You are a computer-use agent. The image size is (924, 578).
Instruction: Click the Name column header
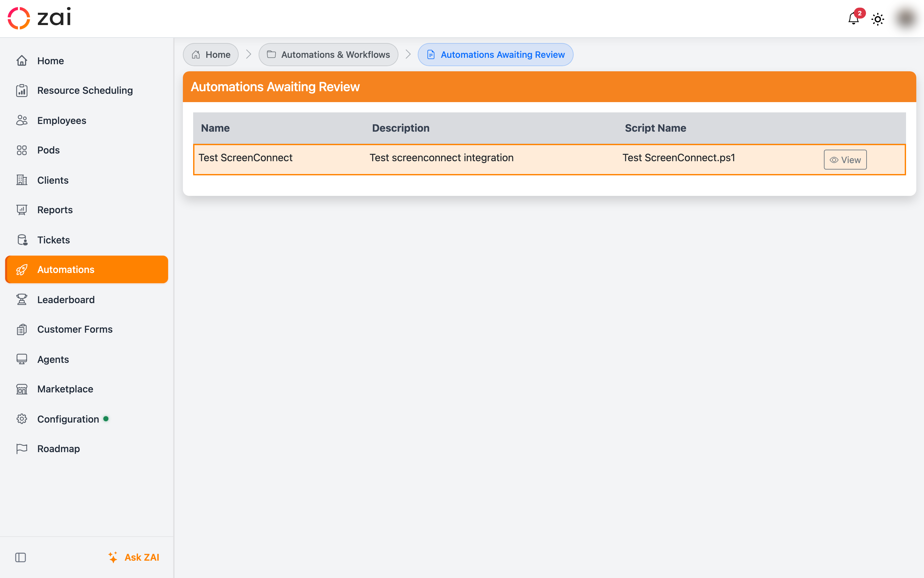[x=215, y=128]
